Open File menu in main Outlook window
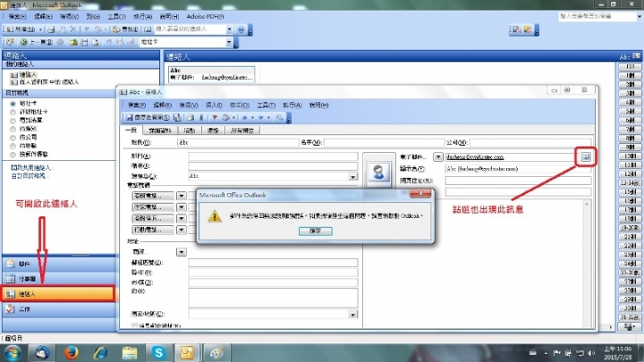The image size is (644, 362). tap(17, 17)
